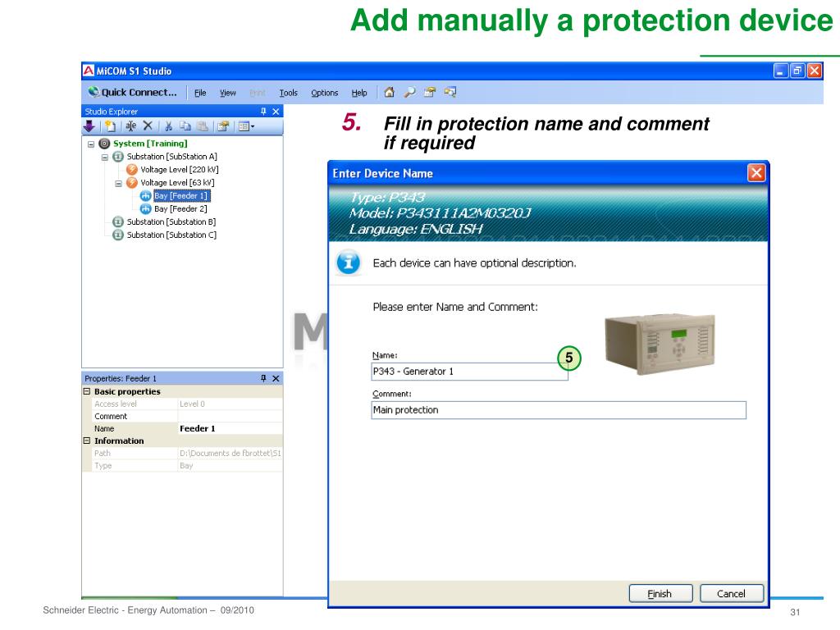The height and width of the screenshot is (630, 840).
Task: Click the magnifier search icon in main toolbar
Action: pos(410,92)
